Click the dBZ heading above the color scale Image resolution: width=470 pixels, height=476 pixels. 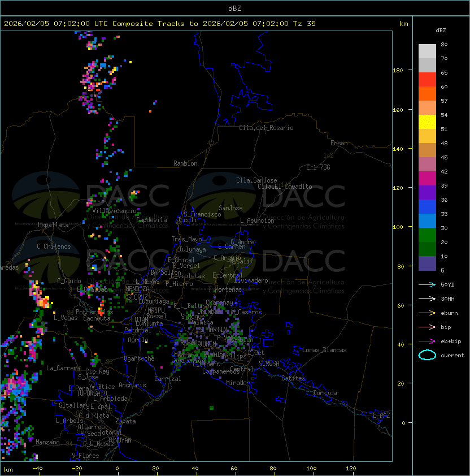[x=441, y=31]
